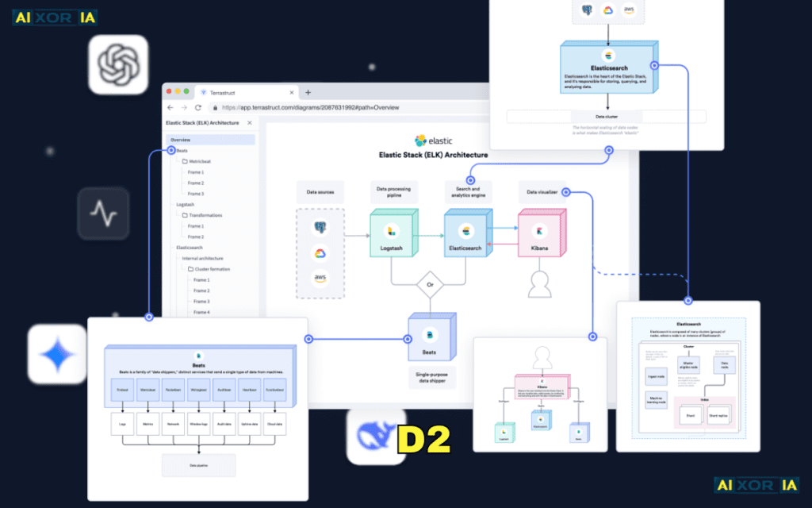Select the Logstash cube in main diagram

[x=392, y=233]
